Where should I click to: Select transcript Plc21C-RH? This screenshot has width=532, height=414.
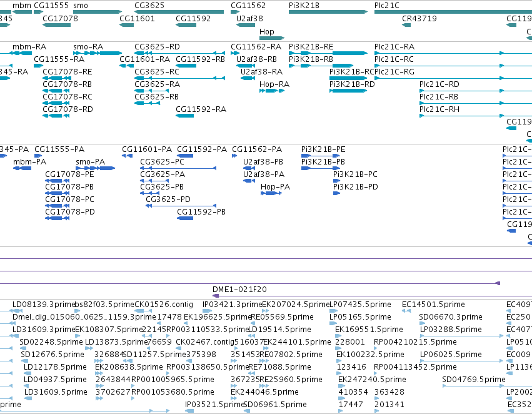pyautogui.click(x=439, y=109)
